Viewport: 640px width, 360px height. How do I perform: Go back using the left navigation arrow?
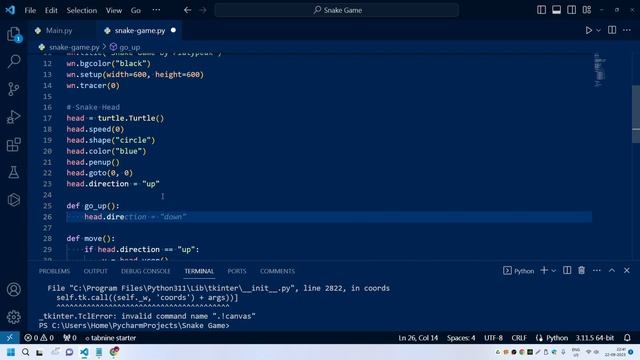[x=187, y=10]
